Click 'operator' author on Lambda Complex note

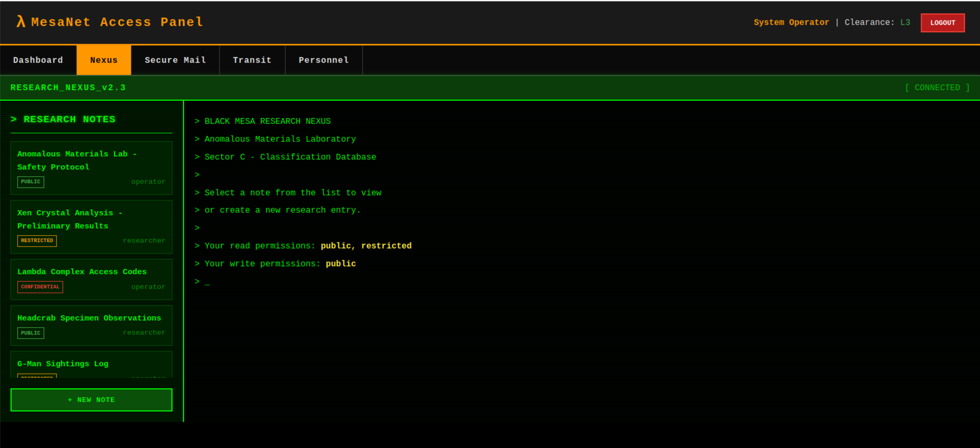[148, 287]
